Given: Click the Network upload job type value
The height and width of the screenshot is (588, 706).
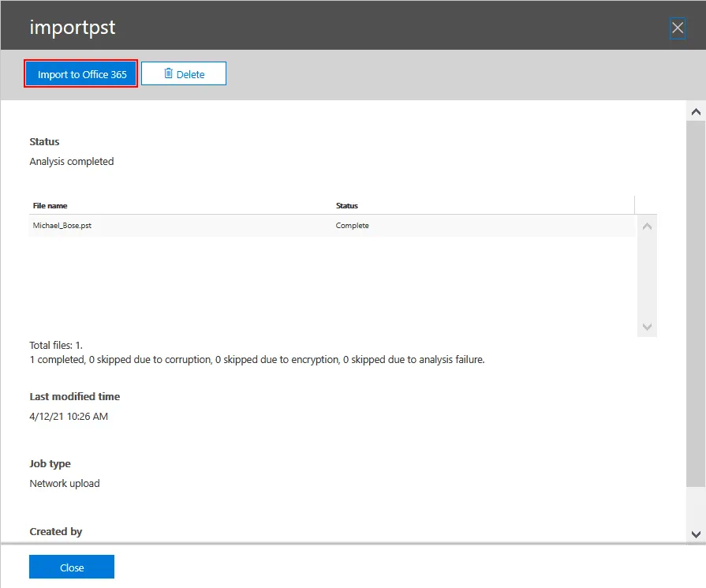Looking at the screenshot, I should 65,483.
